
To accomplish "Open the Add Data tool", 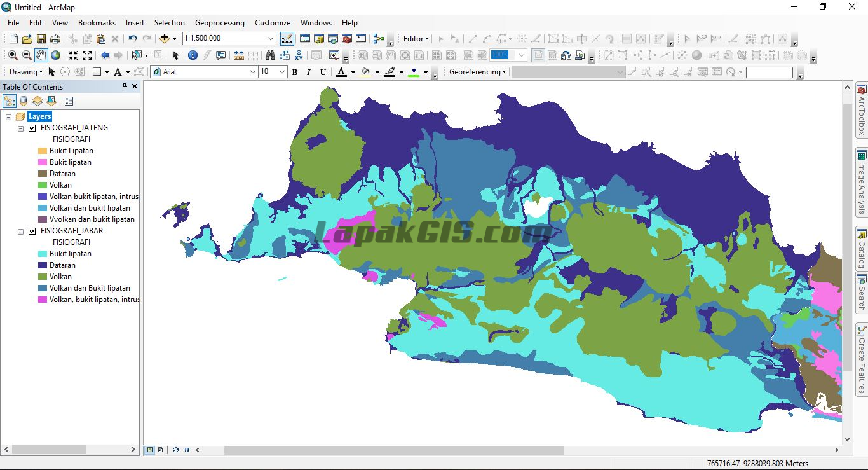I will [165, 39].
